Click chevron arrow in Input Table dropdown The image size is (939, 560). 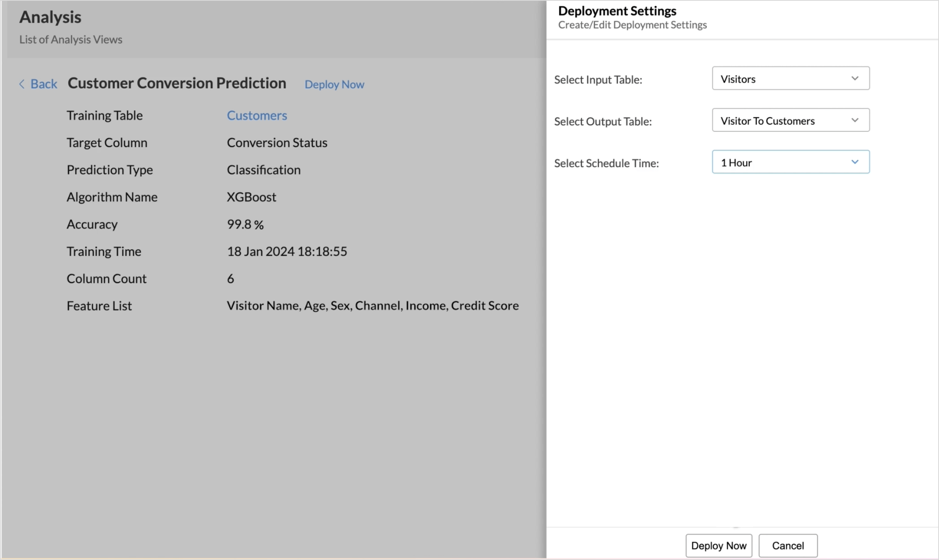855,78
